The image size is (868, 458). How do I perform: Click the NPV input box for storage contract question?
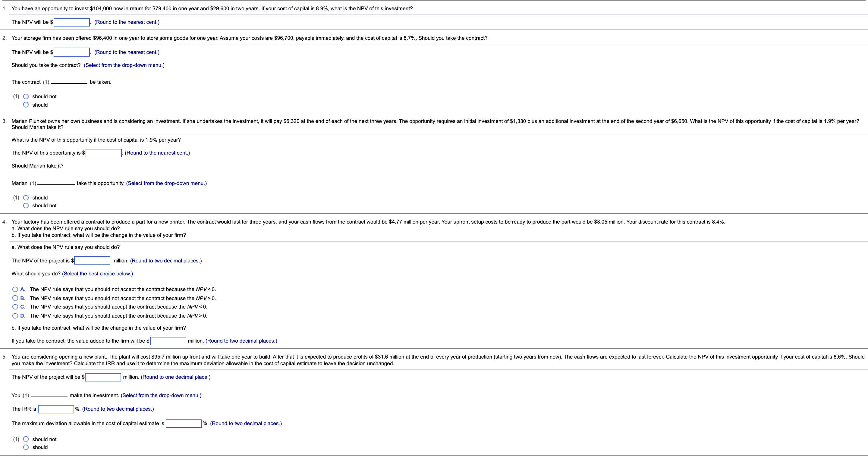click(x=72, y=52)
